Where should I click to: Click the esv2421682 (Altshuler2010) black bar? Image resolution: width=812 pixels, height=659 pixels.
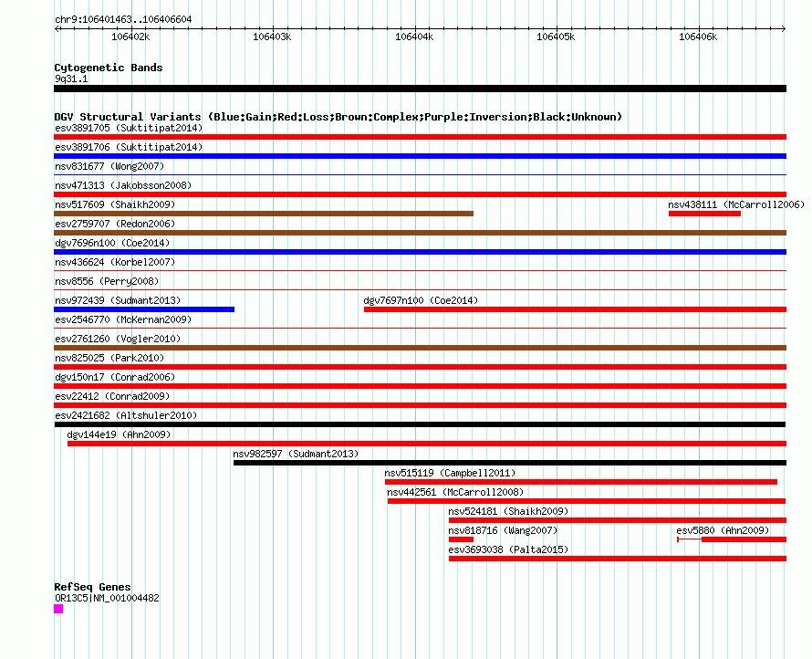420,424
